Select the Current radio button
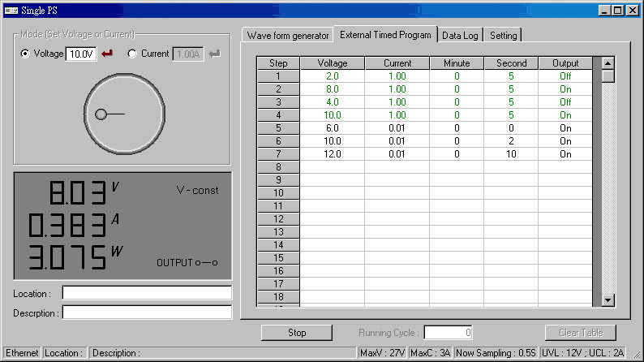Image resolution: width=644 pixels, height=362 pixels. [133, 54]
